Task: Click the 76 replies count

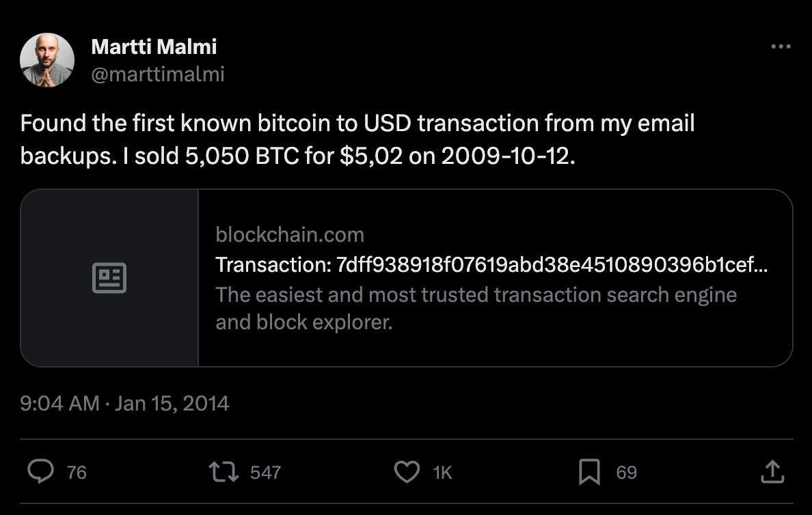Action: point(77,472)
